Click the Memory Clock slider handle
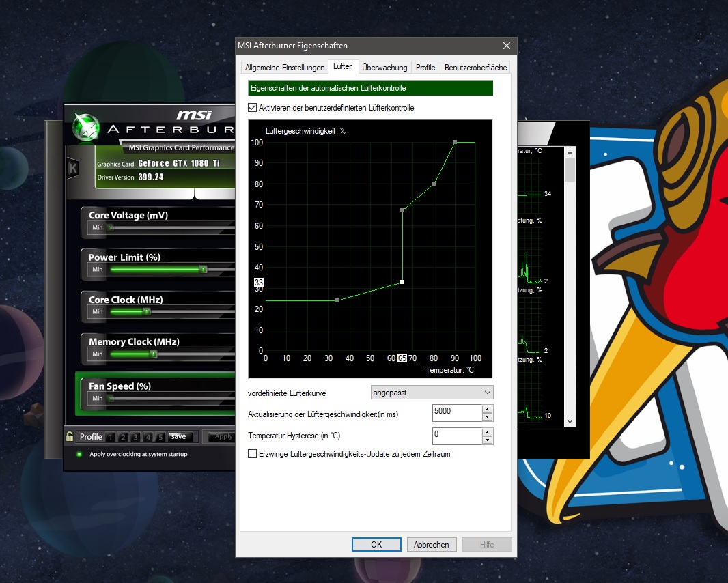The height and width of the screenshot is (583, 728). [154, 354]
